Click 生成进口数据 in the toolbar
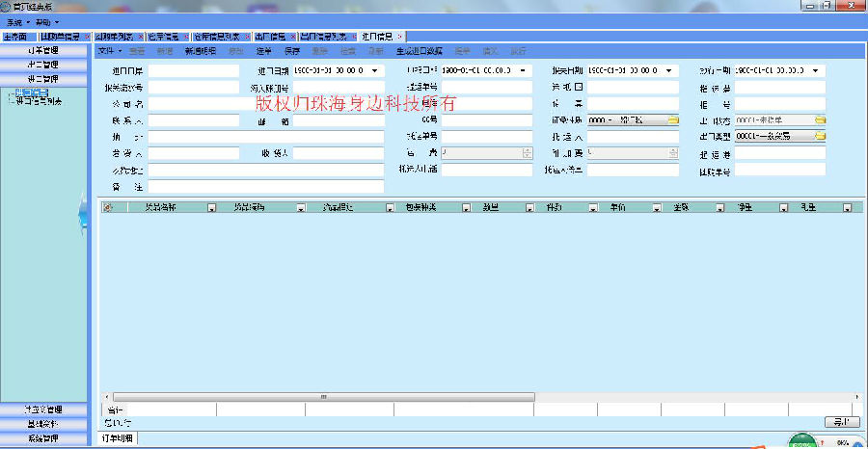Screen dimensions: 868x449 click(x=420, y=51)
